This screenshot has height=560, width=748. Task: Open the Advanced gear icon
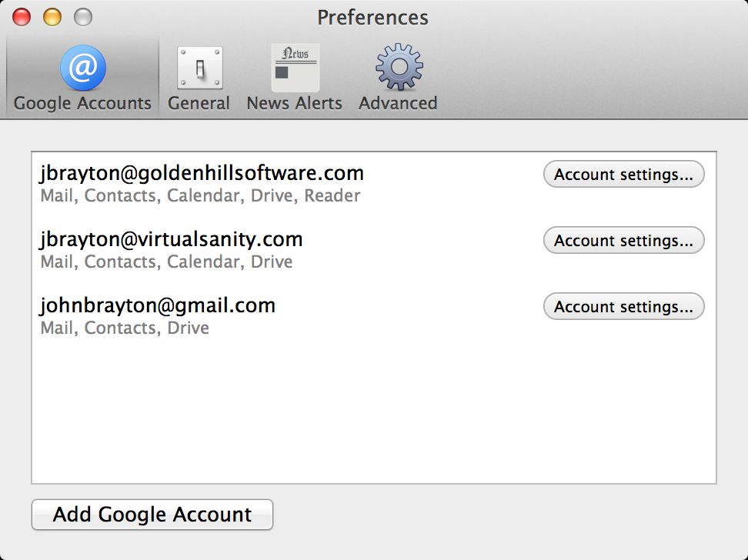click(399, 68)
